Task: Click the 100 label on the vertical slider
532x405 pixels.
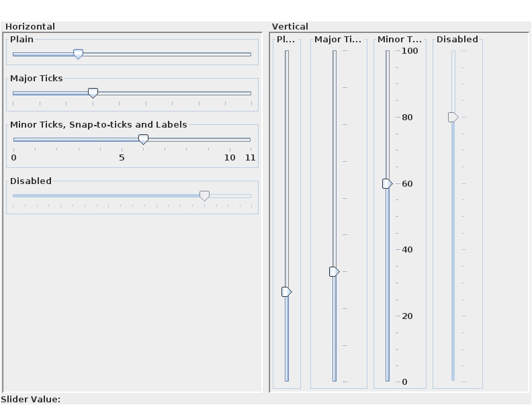Action: pos(410,51)
